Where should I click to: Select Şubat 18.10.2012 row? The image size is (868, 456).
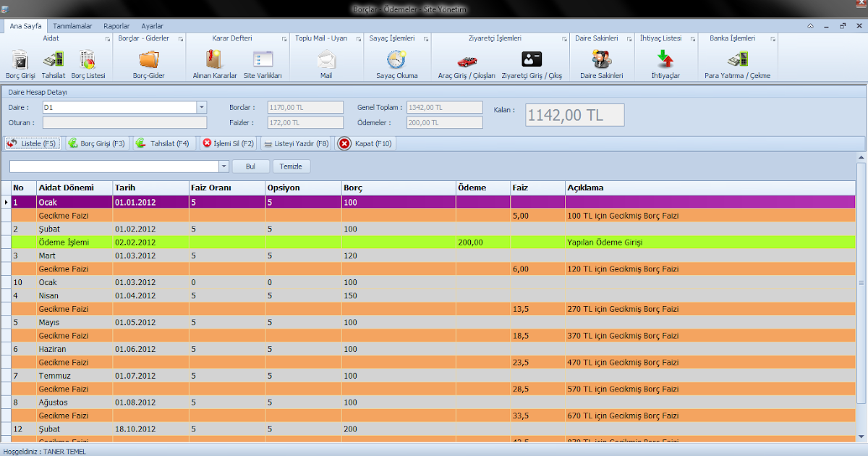pos(433,430)
